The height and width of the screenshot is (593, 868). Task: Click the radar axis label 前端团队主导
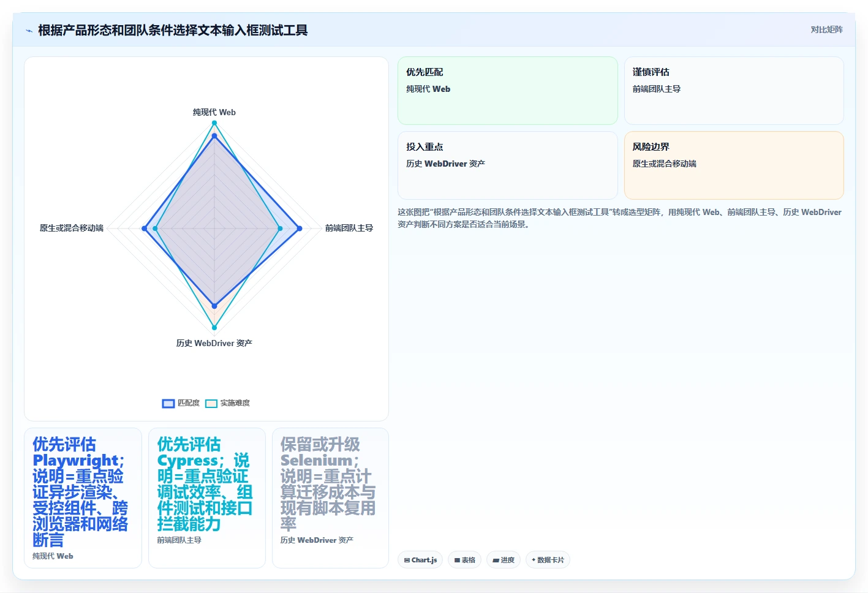[x=349, y=228]
